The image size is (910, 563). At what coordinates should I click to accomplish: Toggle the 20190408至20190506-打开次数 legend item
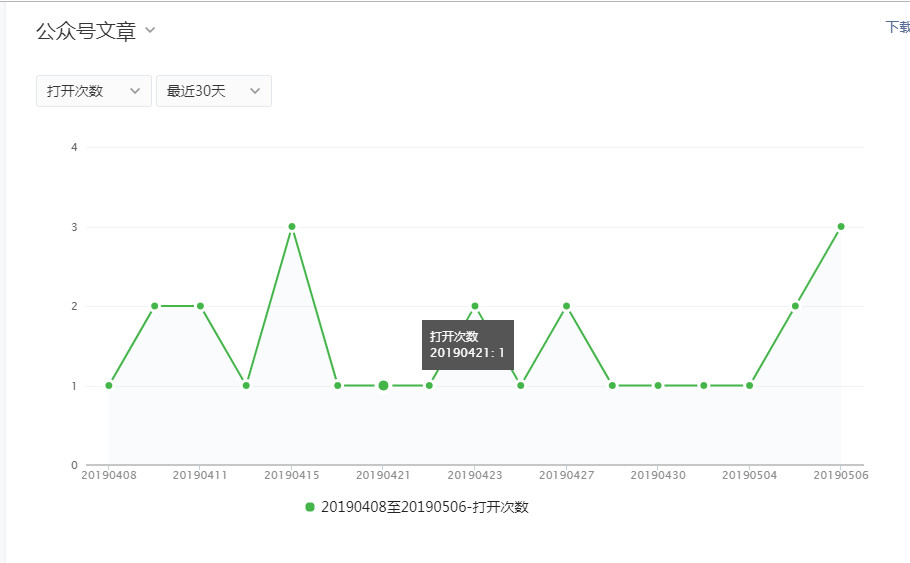click(x=417, y=507)
